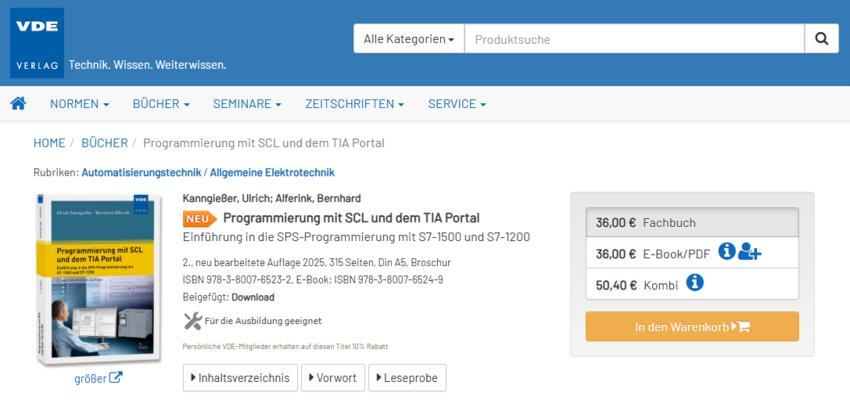Viewport: 850px width, 407px height.
Task: Open the E-Book/PDF info icon
Action: [726, 251]
